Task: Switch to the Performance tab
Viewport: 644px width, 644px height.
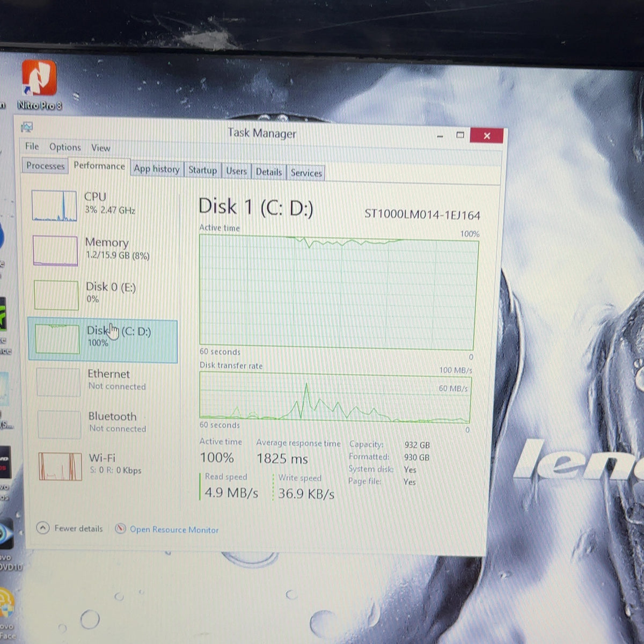Action: point(99,166)
